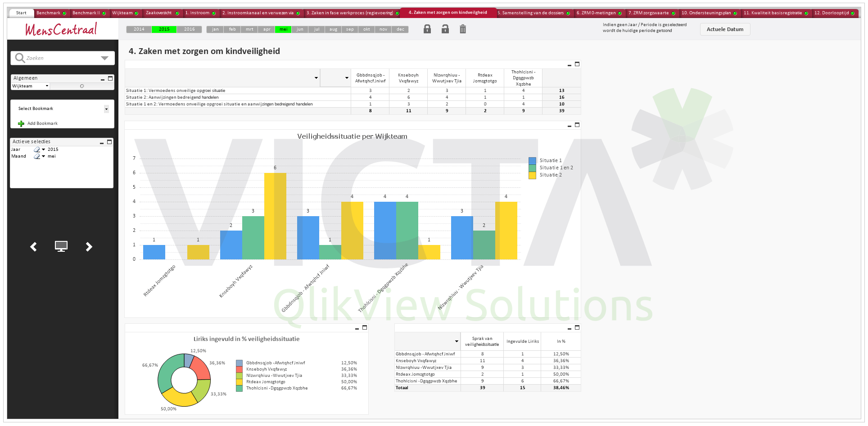Select month dec

point(400,29)
